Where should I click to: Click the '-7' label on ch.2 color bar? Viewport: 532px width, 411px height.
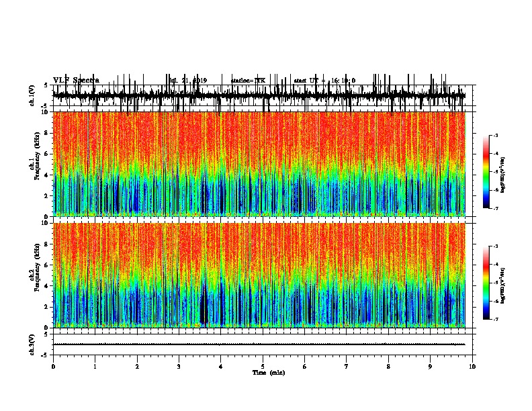point(495,319)
